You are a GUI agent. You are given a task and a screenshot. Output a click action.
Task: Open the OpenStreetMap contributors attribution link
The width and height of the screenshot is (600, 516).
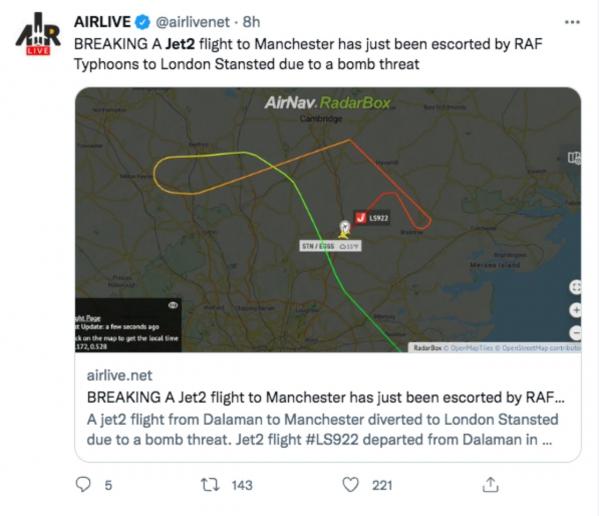[x=538, y=347]
